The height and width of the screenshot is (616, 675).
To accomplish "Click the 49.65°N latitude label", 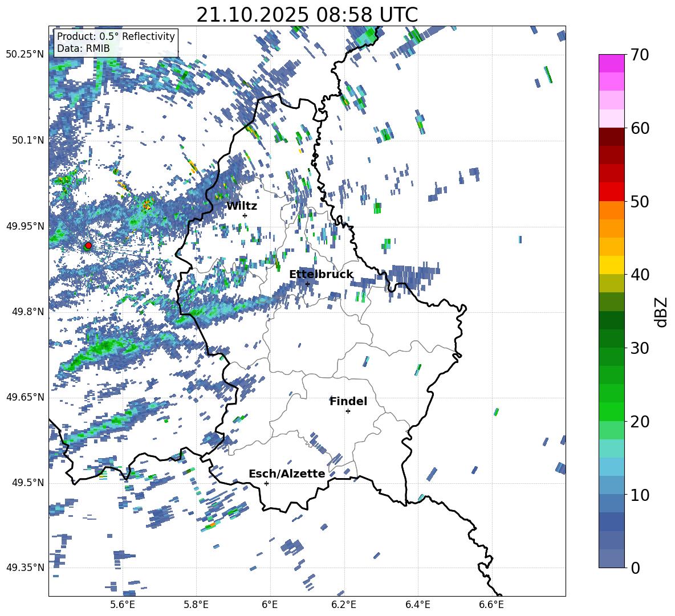I will [x=25, y=397].
